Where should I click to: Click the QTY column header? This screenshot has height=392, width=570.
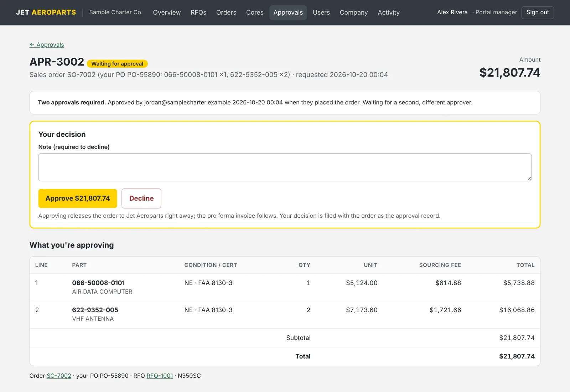304,265
